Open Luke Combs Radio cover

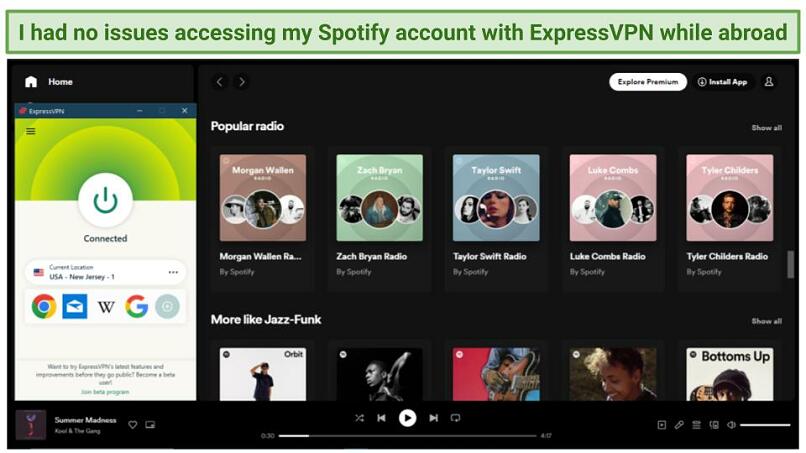pyautogui.click(x=613, y=198)
